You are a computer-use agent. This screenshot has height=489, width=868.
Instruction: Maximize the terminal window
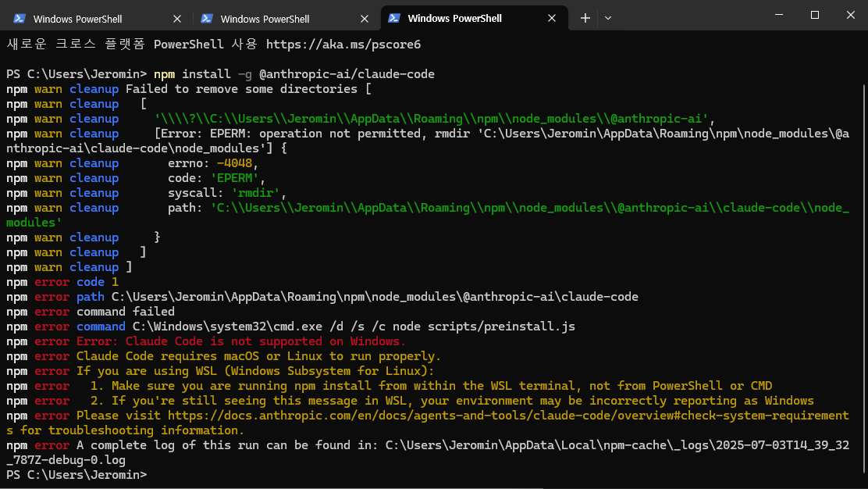(x=815, y=15)
